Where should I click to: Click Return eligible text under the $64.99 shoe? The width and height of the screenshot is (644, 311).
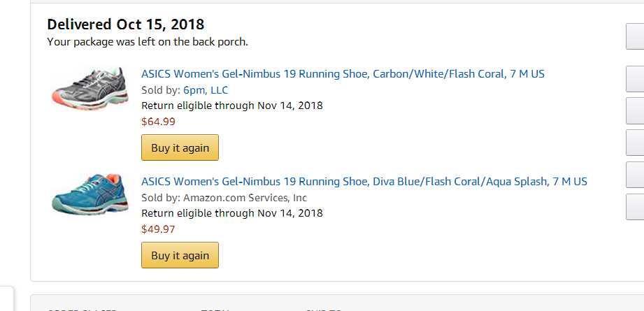click(231, 106)
